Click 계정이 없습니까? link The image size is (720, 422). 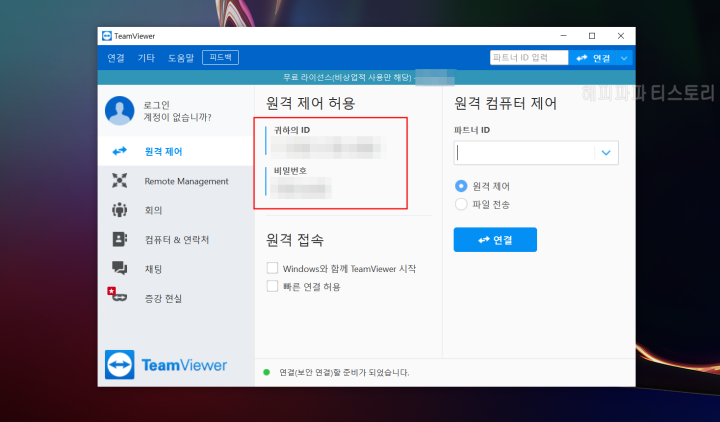coord(177,118)
